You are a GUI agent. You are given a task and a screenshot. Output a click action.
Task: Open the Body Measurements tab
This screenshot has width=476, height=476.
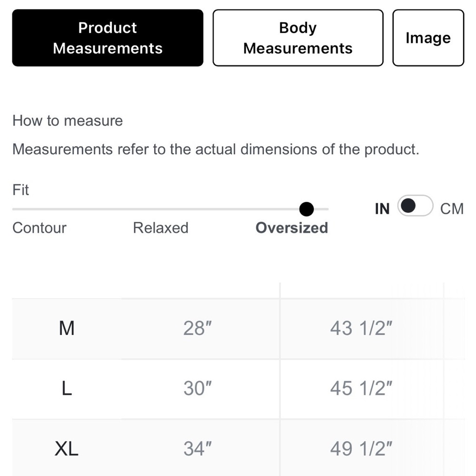[x=297, y=38]
